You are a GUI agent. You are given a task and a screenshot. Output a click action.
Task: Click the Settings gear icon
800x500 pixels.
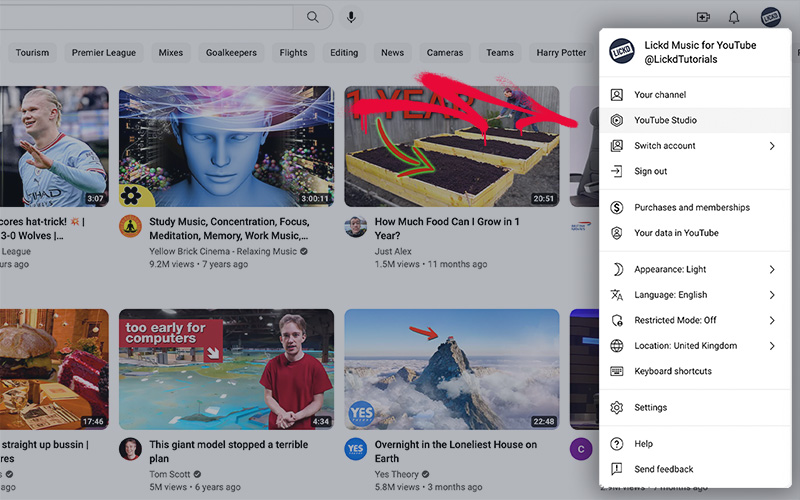point(616,408)
